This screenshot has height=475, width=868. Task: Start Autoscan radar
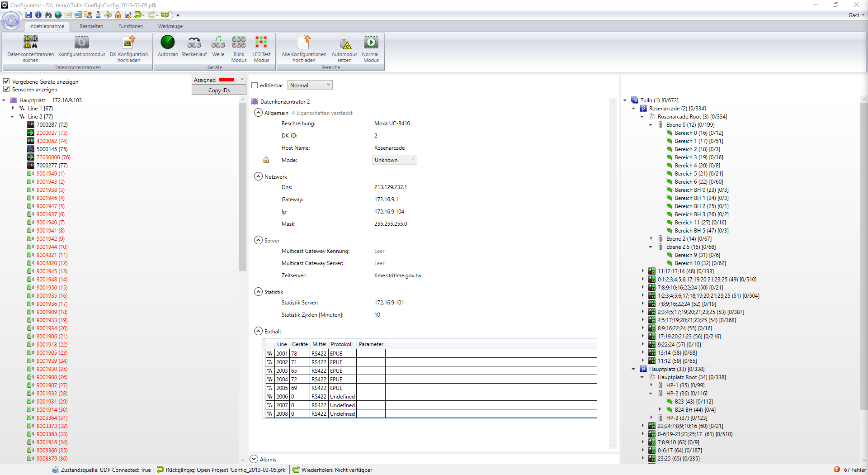click(x=168, y=46)
